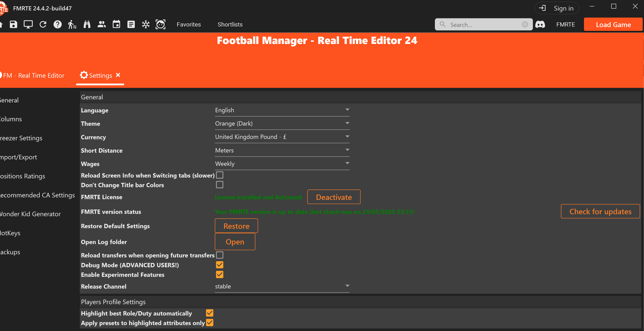Click the magnifier icon in search box
The width and height of the screenshot is (644, 331).
click(x=443, y=24)
